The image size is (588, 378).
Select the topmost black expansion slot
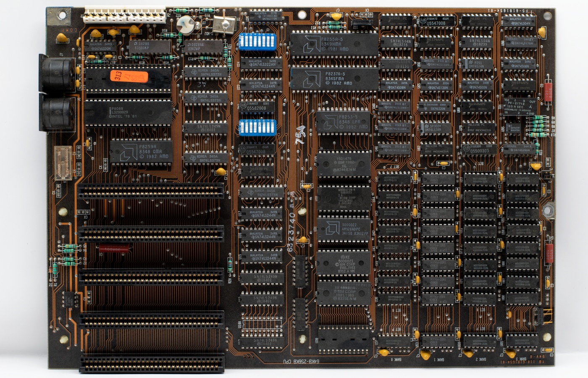tap(151, 192)
